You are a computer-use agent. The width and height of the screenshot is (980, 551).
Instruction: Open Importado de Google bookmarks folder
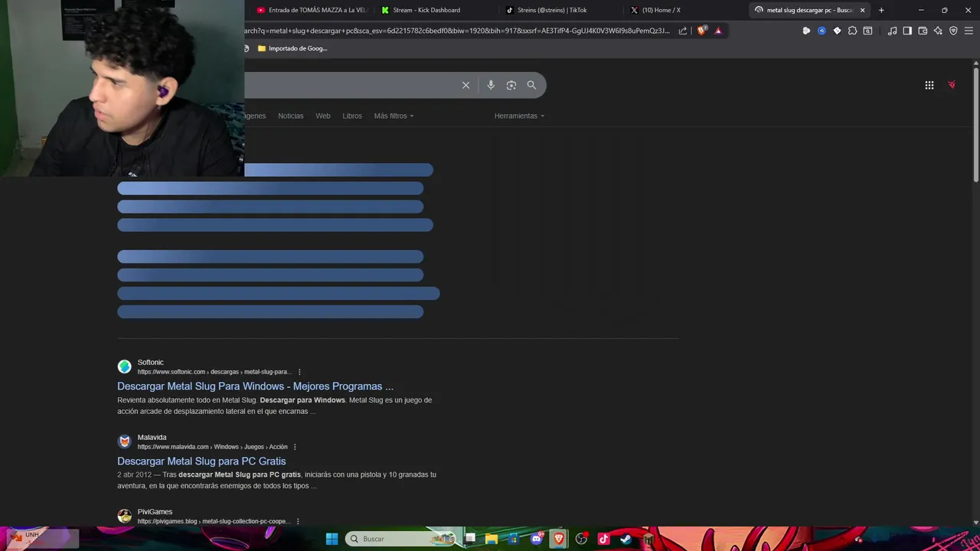(292, 48)
